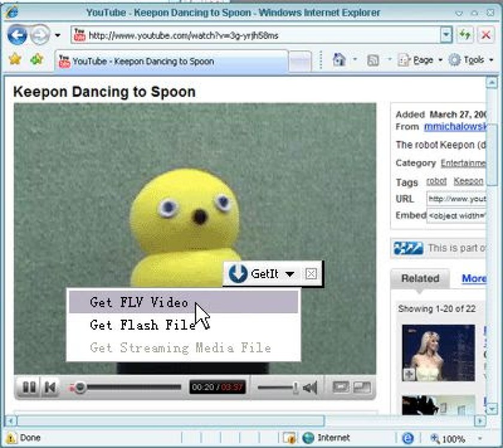Click the horizontal scrollbar right arrow
The width and height of the screenshot is (503, 448).
pos(480,420)
